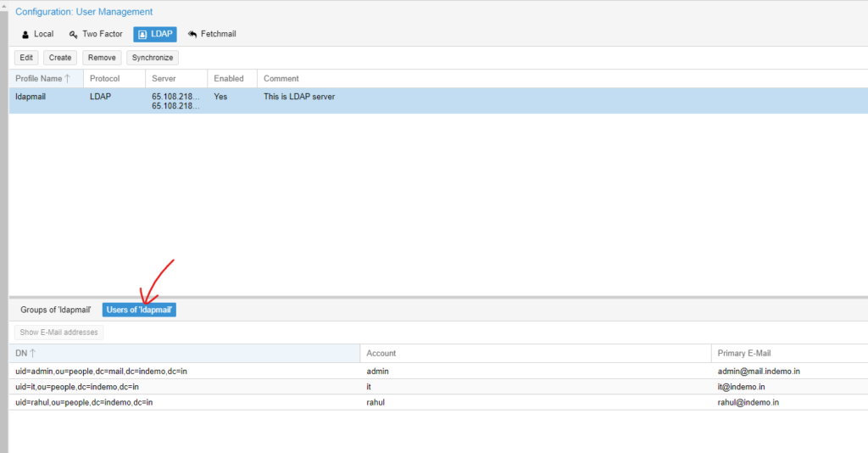The width and height of the screenshot is (868, 453).
Task: Open the Local users tab
Action: click(x=37, y=34)
